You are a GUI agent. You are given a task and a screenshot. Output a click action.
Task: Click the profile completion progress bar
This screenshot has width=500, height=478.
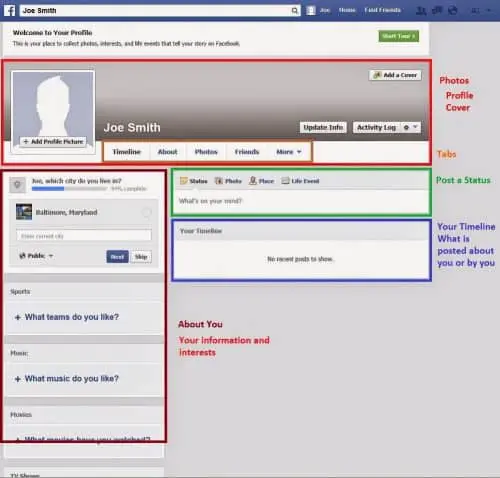69,189
